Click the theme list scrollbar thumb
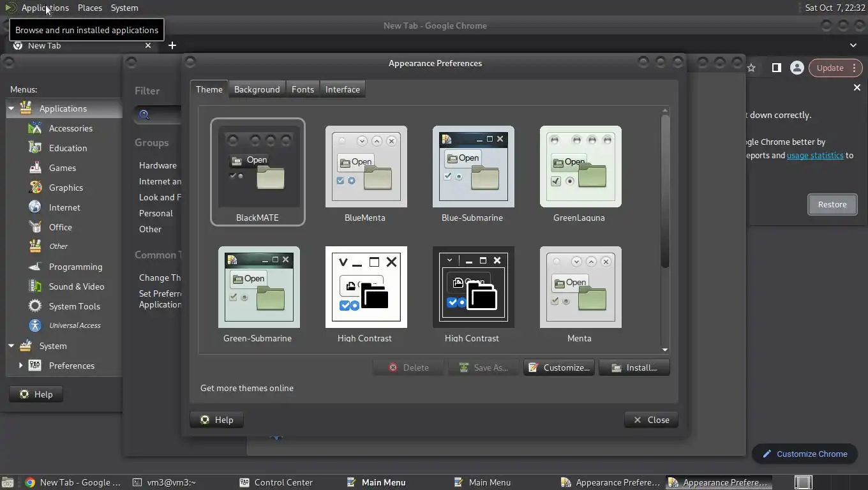 tap(664, 191)
